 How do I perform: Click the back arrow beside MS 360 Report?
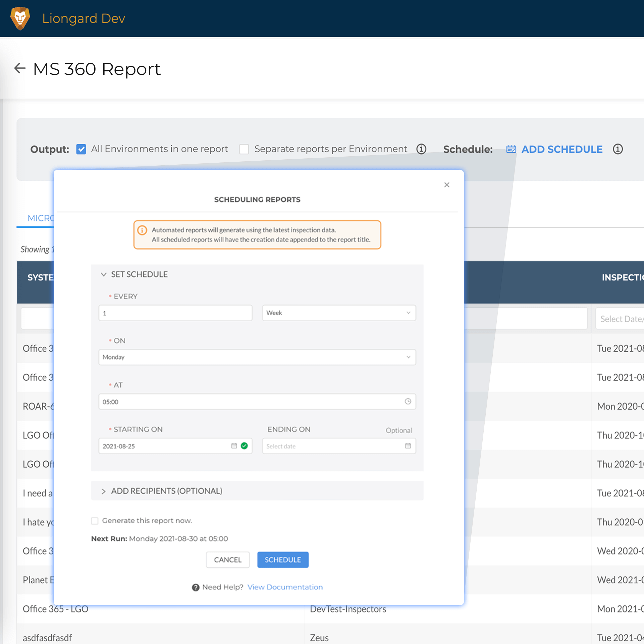[20, 68]
